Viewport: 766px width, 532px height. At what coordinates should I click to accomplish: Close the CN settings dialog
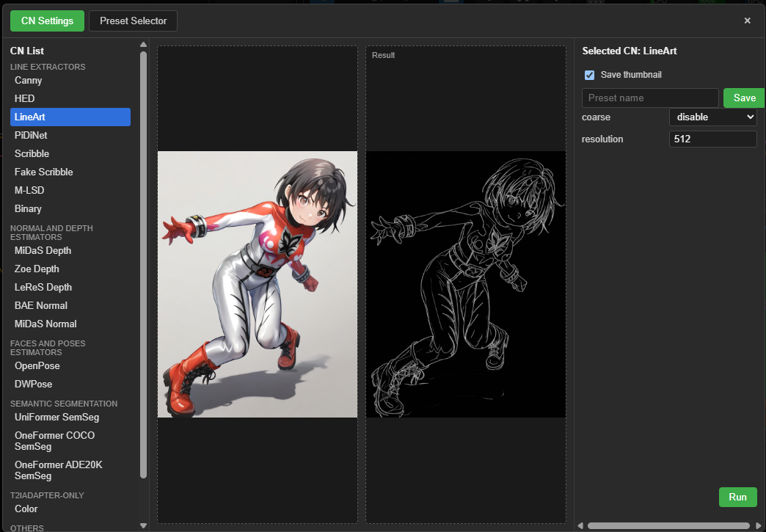point(747,21)
